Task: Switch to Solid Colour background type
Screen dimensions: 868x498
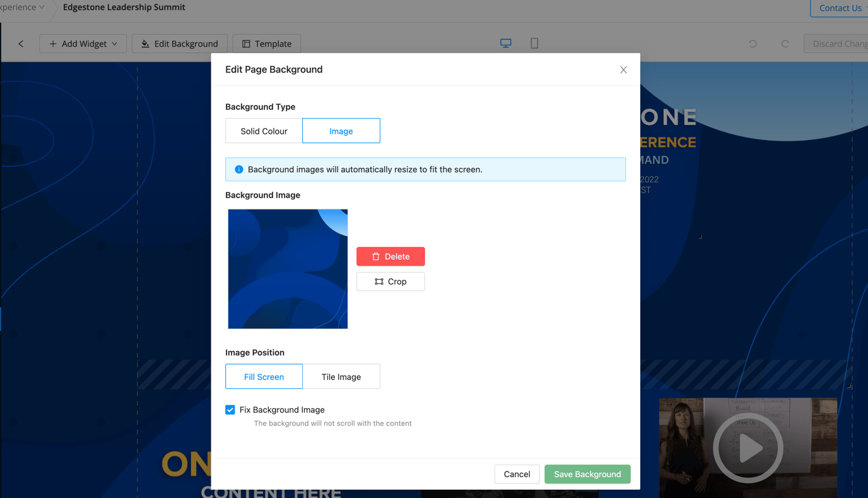Action: pyautogui.click(x=263, y=131)
